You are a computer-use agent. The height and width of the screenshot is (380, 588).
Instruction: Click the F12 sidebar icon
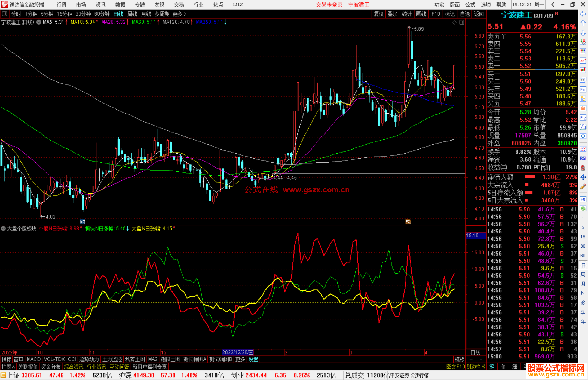coord(583,118)
